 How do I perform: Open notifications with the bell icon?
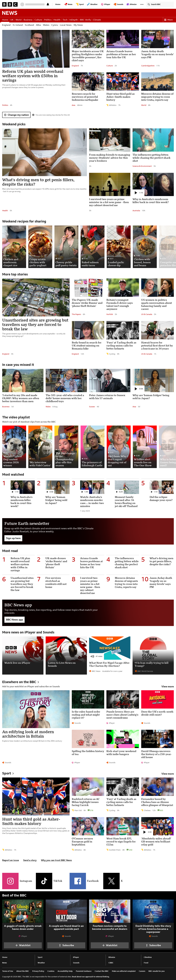pos(48,5)
